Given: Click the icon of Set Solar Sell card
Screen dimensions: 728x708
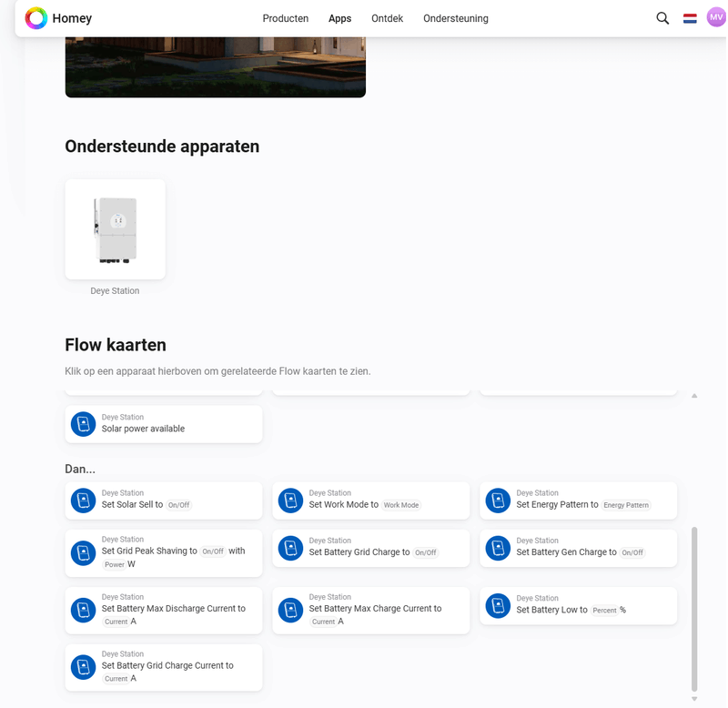Looking at the screenshot, I should 84,501.
